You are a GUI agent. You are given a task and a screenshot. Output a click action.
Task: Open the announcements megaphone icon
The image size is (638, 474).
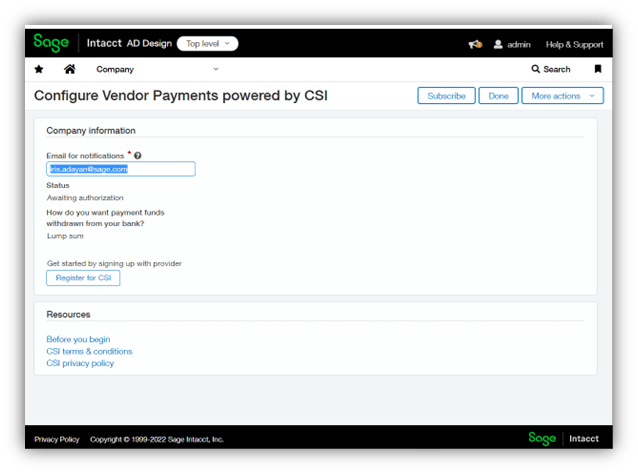(475, 44)
